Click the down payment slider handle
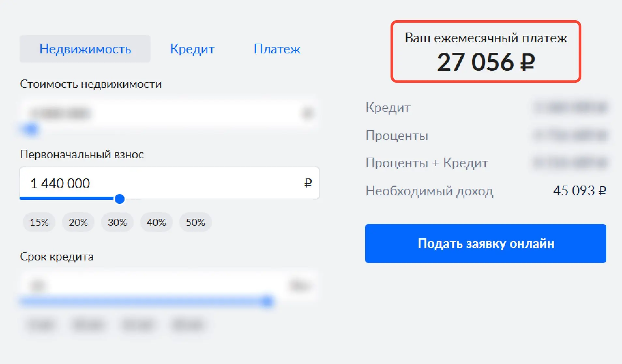The width and height of the screenshot is (622, 364). (x=120, y=199)
